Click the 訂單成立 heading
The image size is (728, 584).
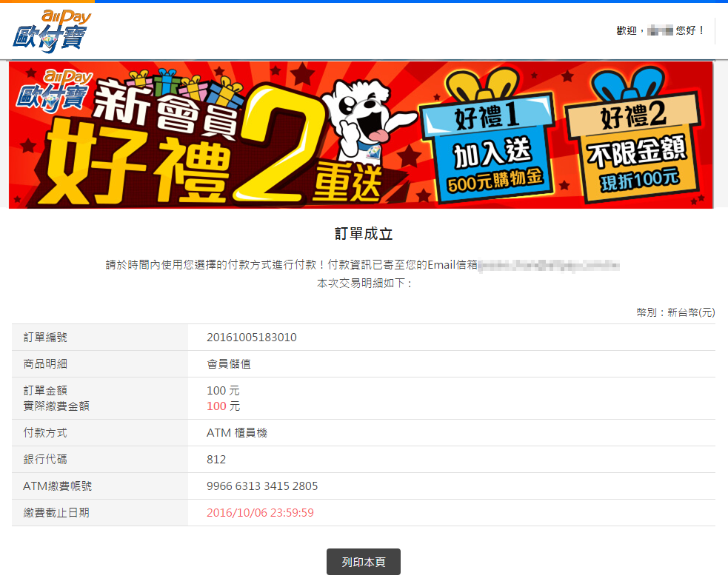click(x=364, y=233)
